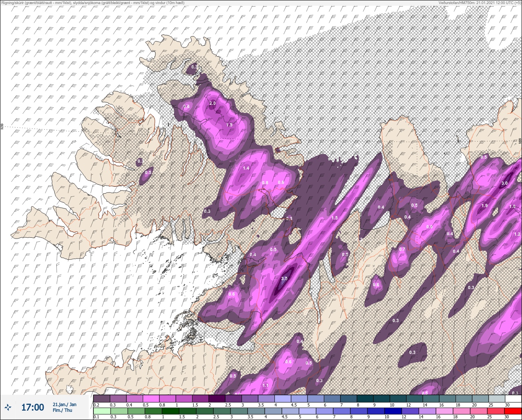The width and height of the screenshot is (522, 420).
Task: Click the 2.0 precipitation value on the map
Action: coord(212,104)
